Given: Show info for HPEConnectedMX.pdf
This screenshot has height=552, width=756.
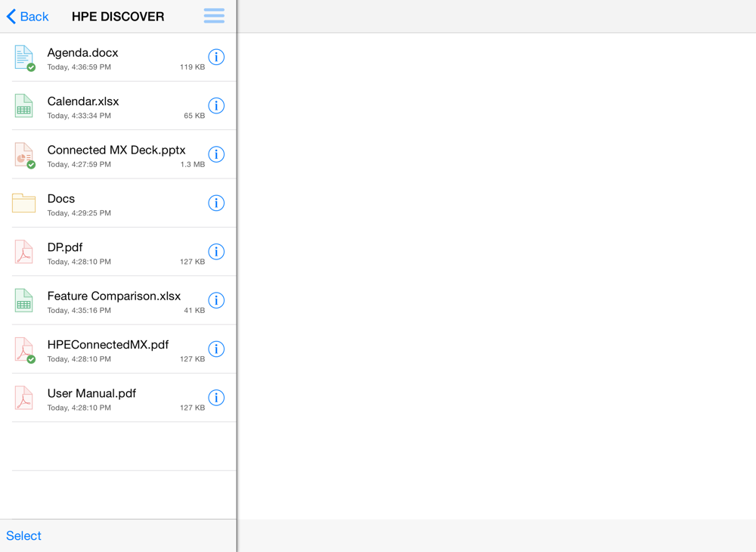Looking at the screenshot, I should pyautogui.click(x=216, y=349).
